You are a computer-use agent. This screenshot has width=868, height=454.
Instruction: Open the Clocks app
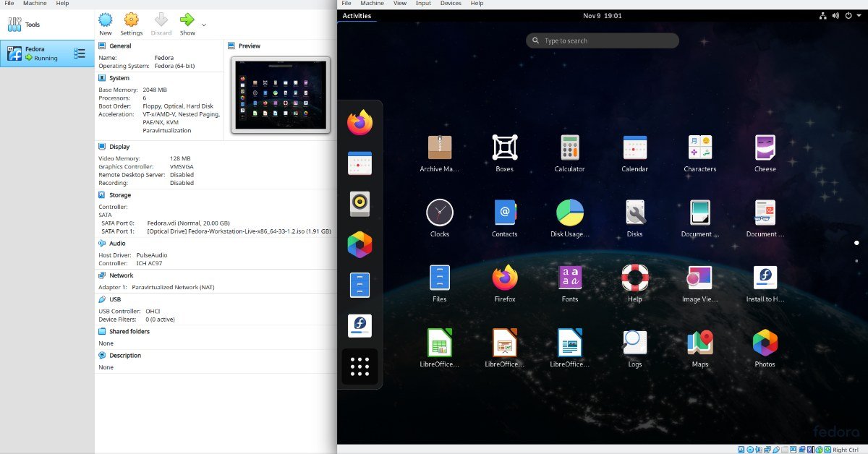click(x=440, y=213)
